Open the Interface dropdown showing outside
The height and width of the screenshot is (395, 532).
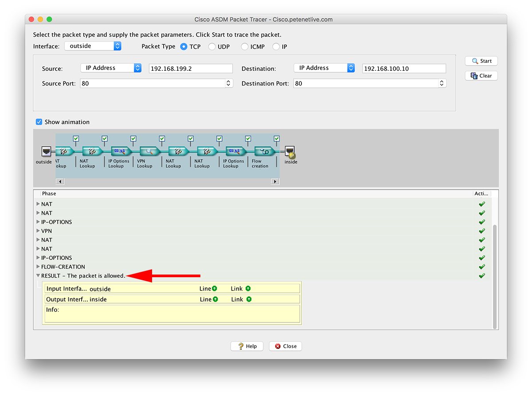[x=93, y=46]
